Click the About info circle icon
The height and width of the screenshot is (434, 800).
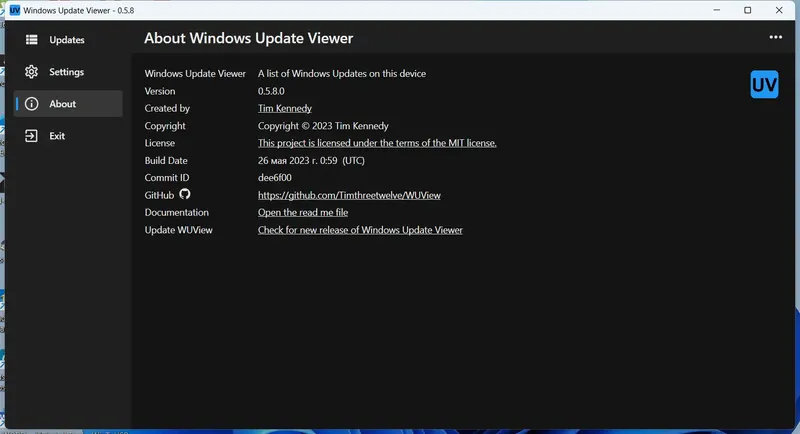point(32,104)
